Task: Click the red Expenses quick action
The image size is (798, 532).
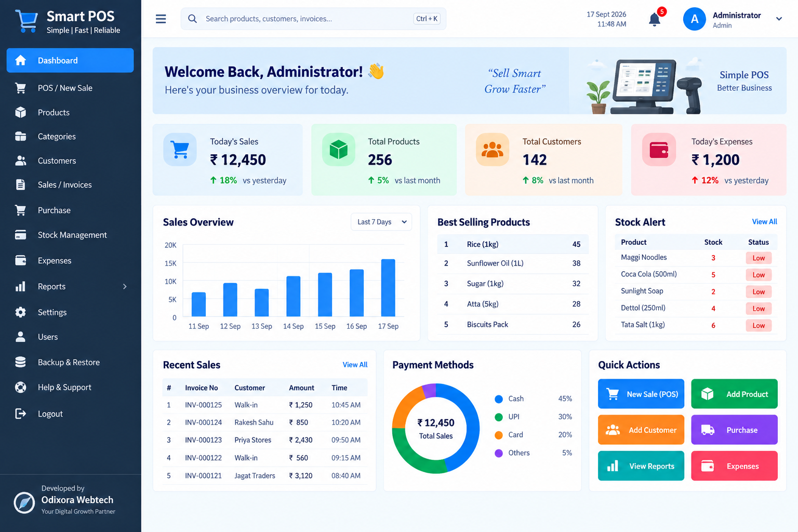Action: pyautogui.click(x=734, y=465)
